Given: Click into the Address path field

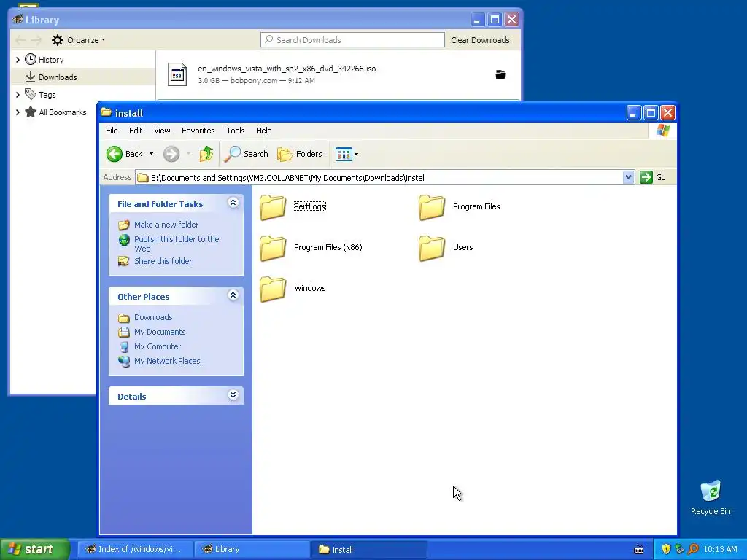Looking at the screenshot, I should [379, 178].
